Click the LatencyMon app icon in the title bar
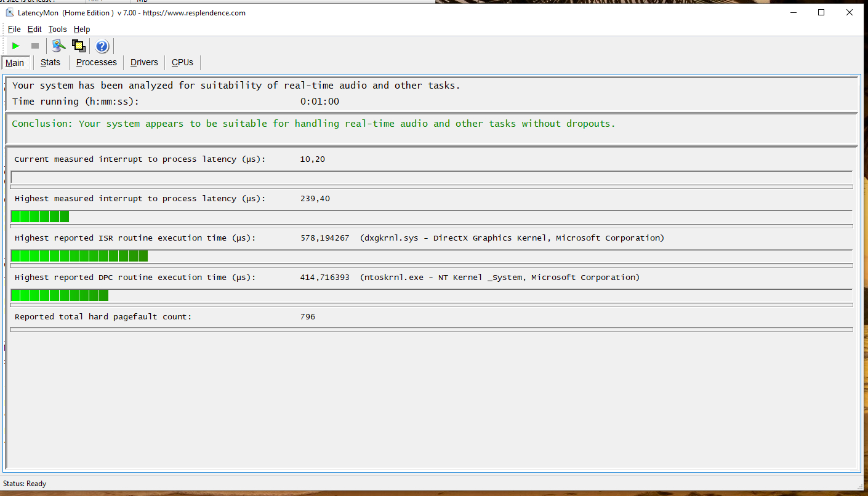 click(x=10, y=13)
